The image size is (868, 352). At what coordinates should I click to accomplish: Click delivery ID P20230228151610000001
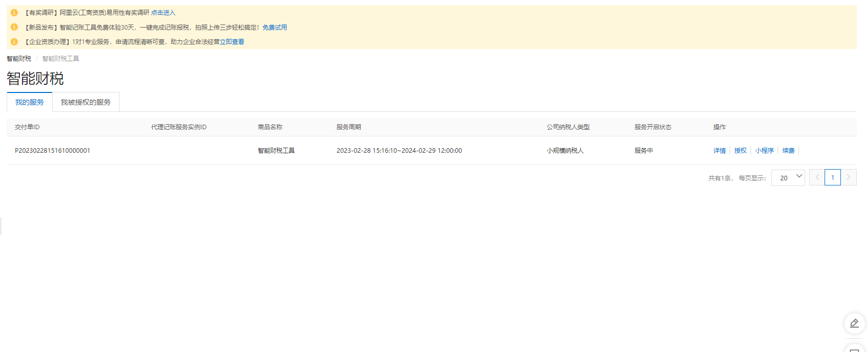click(53, 151)
